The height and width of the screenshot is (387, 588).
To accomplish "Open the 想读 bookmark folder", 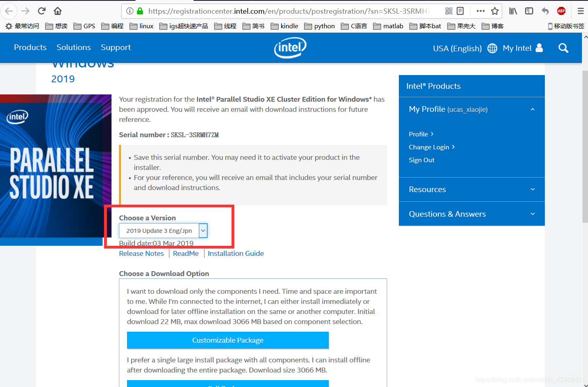I will (56, 26).
